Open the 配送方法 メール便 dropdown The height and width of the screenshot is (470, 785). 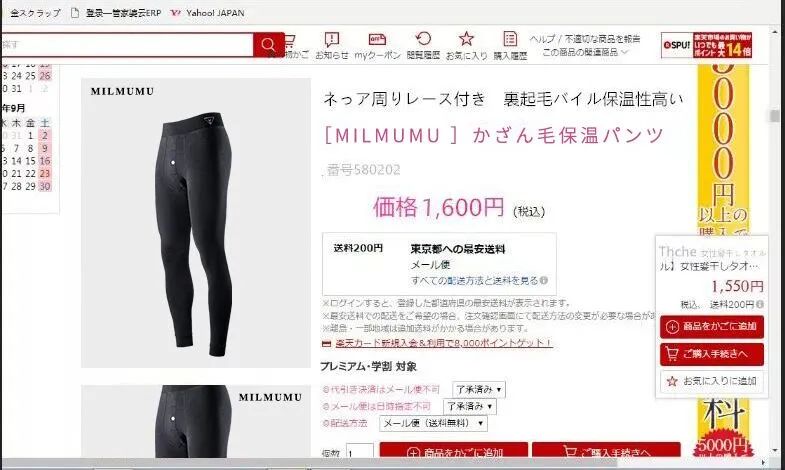(x=433, y=423)
